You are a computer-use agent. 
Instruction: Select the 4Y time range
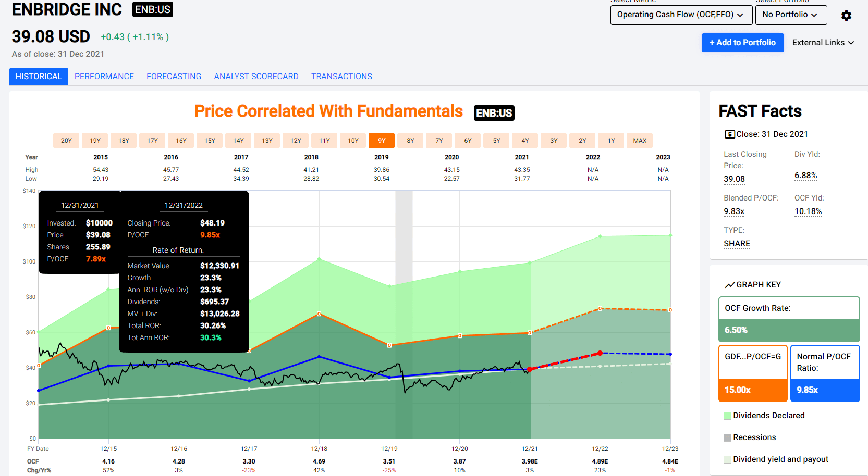525,141
